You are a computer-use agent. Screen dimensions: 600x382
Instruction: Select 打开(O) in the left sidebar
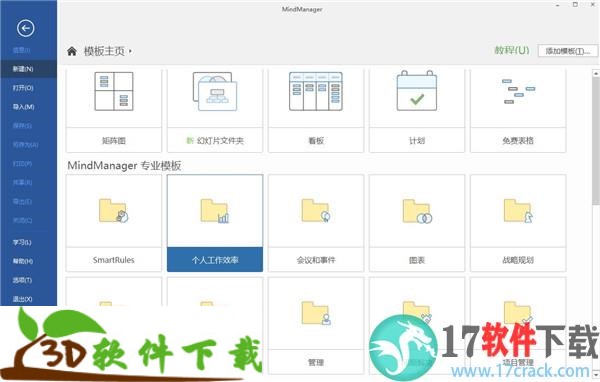pos(29,88)
